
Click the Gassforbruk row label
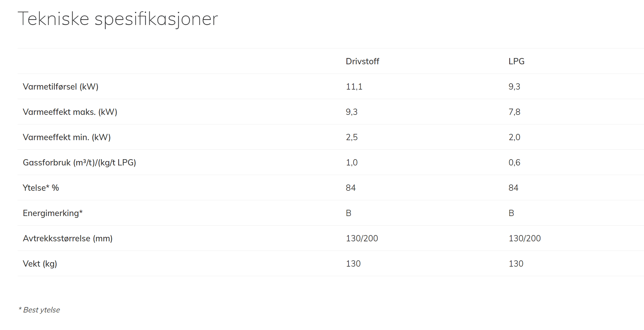[x=79, y=162]
